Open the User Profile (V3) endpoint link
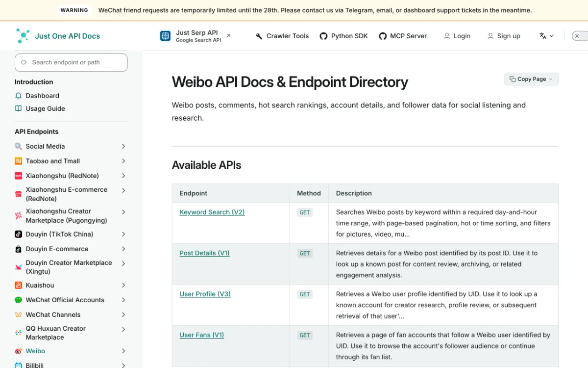The width and height of the screenshot is (588, 368). coord(205,294)
